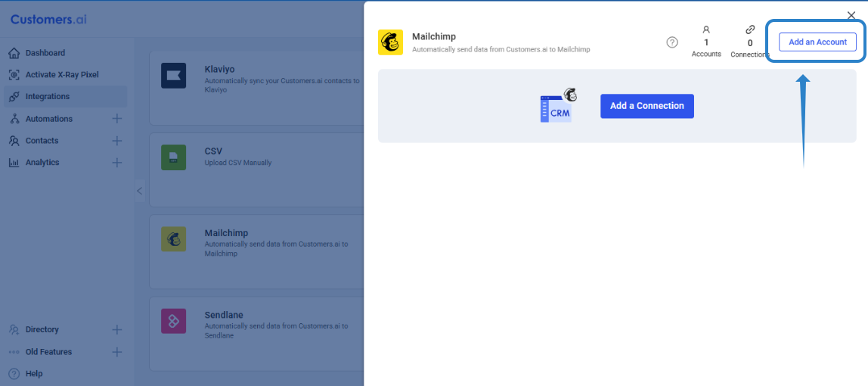Image resolution: width=868 pixels, height=386 pixels.
Task: Click the Sendlane logo icon
Action: (x=174, y=321)
